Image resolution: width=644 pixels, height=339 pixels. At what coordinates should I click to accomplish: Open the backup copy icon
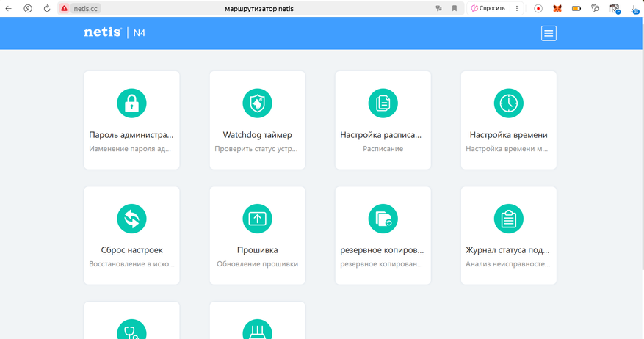pos(383,219)
